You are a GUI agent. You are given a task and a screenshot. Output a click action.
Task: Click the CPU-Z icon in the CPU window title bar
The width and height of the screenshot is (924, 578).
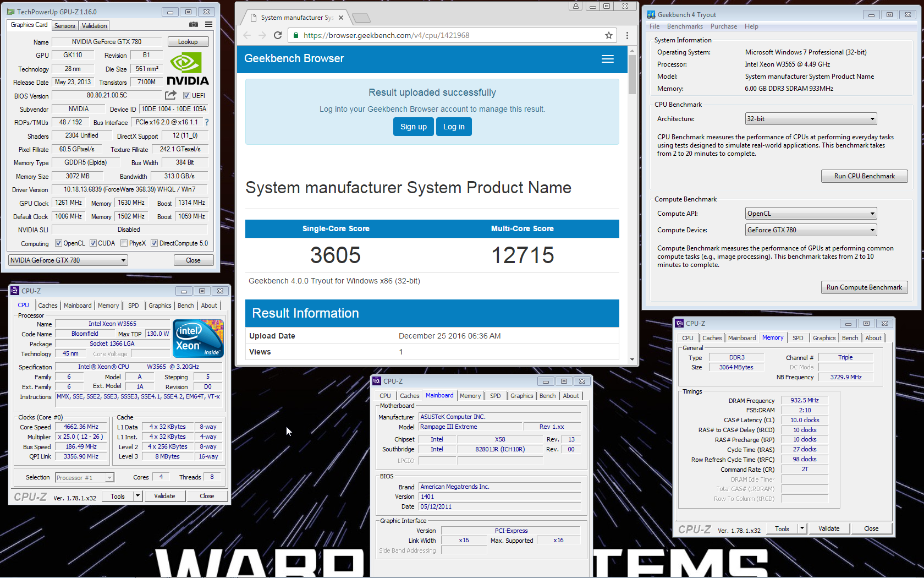pos(15,291)
